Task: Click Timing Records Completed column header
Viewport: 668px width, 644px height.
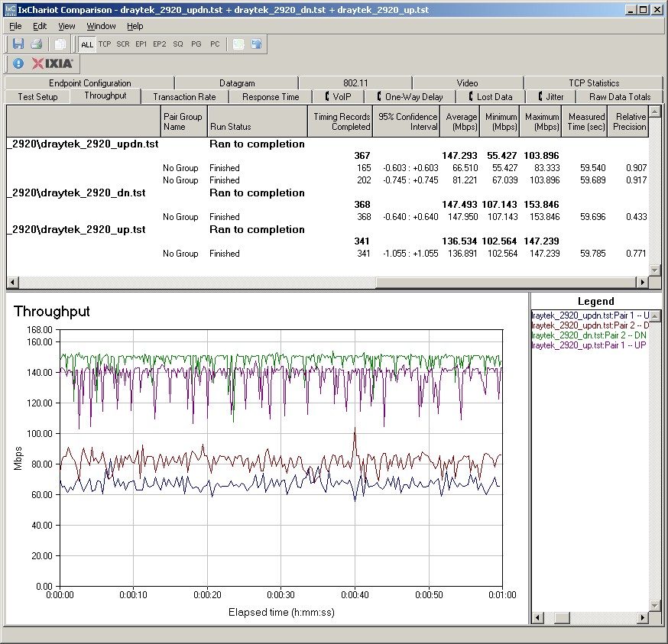Action: [340, 121]
